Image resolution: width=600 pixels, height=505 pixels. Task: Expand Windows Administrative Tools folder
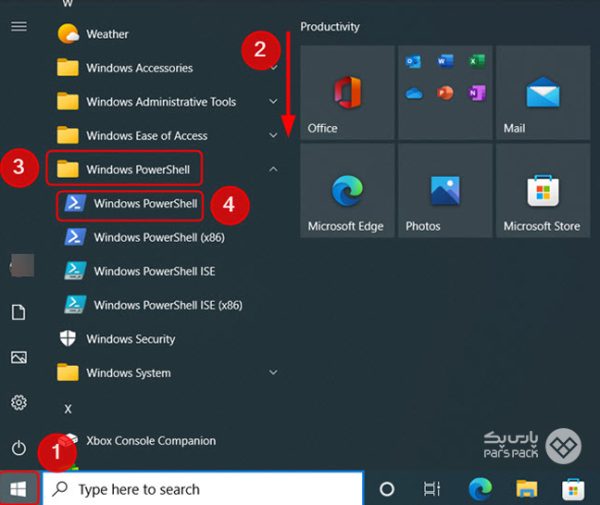point(160,102)
